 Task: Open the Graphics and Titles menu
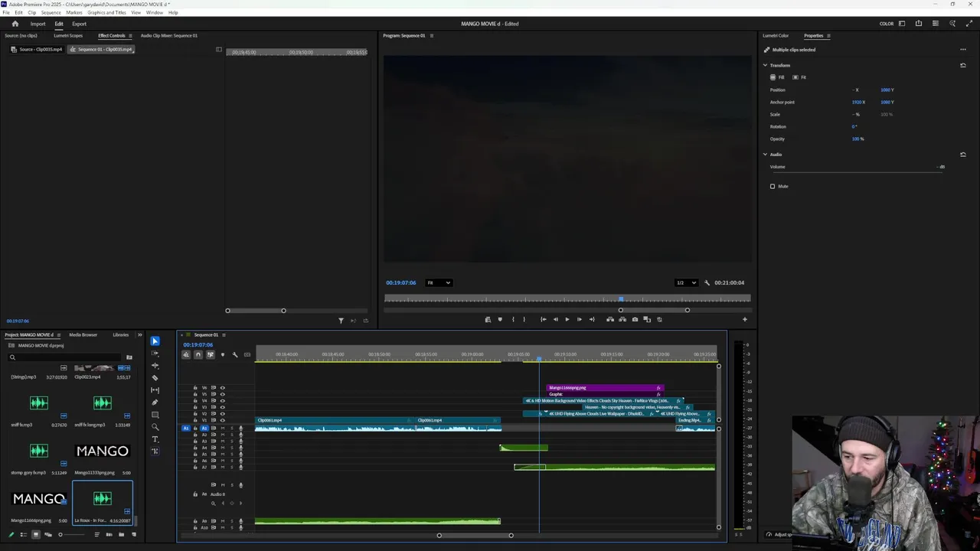pyautogui.click(x=107, y=12)
